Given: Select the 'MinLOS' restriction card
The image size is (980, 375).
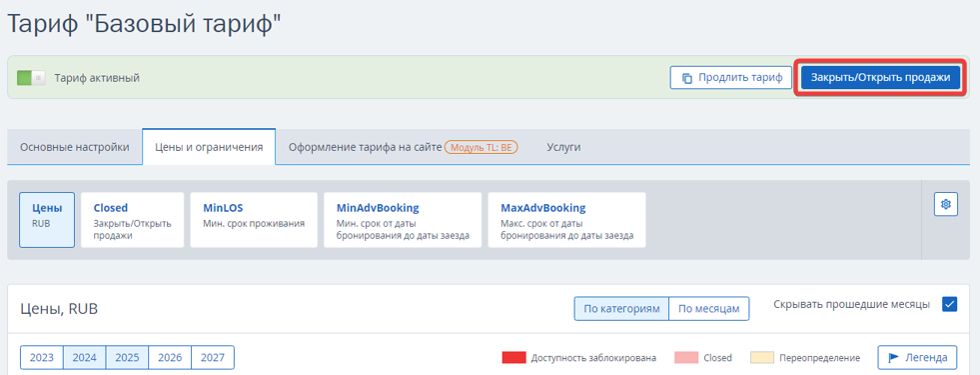Looking at the screenshot, I should (254, 220).
